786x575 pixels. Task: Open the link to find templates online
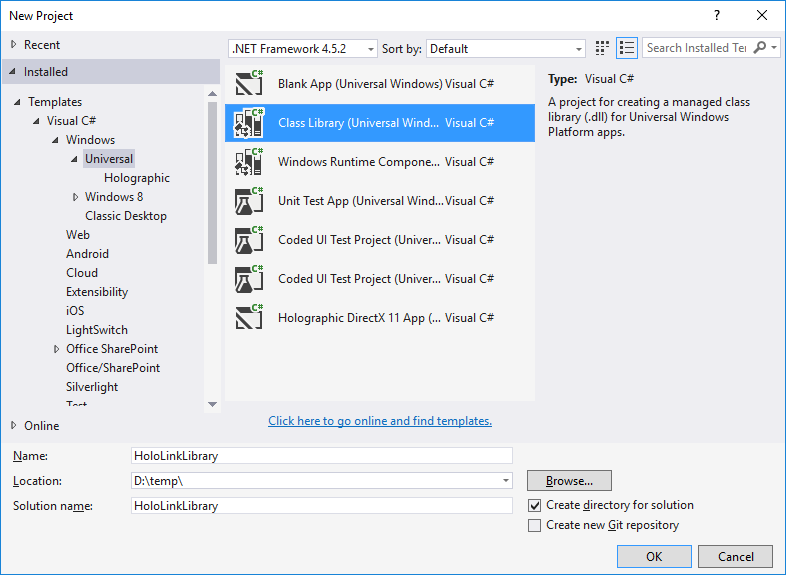coord(380,421)
